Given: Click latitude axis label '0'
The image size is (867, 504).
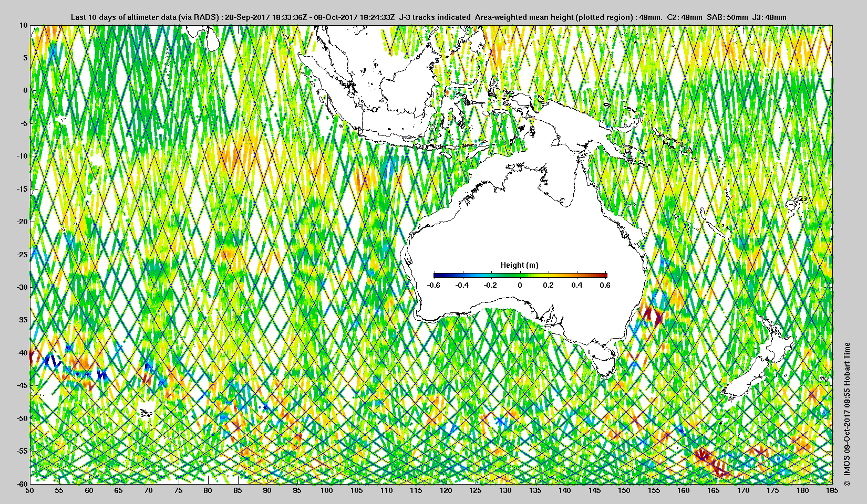Looking at the screenshot, I should (x=25, y=90).
